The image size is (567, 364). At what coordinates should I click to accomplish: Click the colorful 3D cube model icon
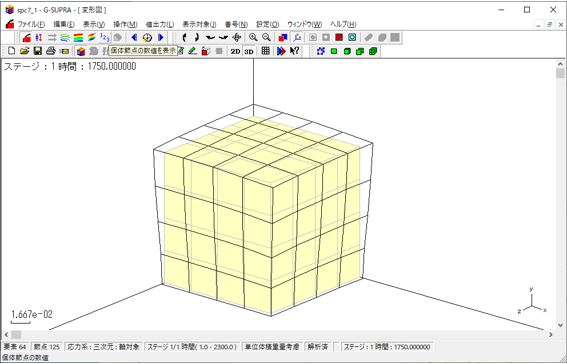tap(81, 51)
